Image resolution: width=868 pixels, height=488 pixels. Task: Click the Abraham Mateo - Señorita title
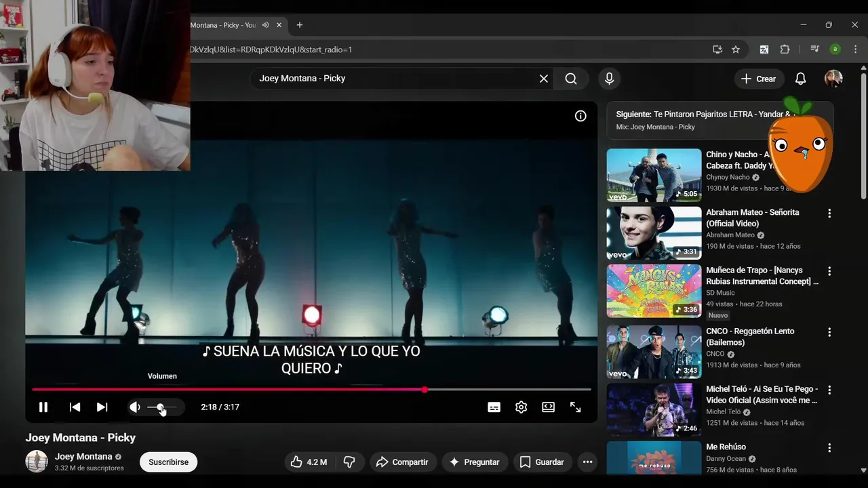coord(753,218)
